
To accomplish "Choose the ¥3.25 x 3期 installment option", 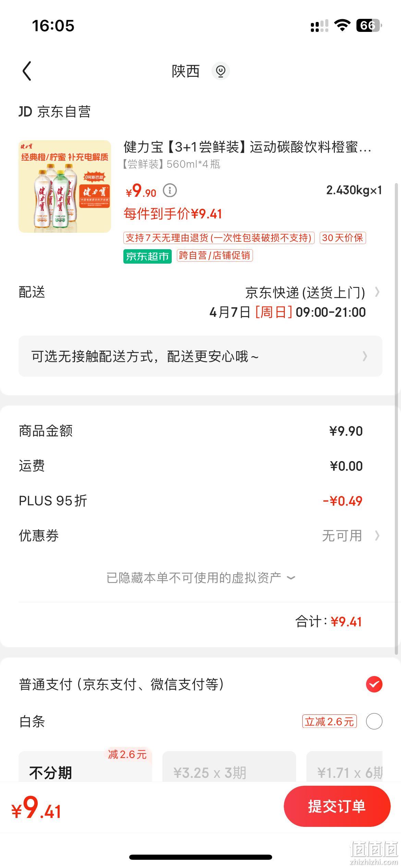I will click(x=229, y=768).
